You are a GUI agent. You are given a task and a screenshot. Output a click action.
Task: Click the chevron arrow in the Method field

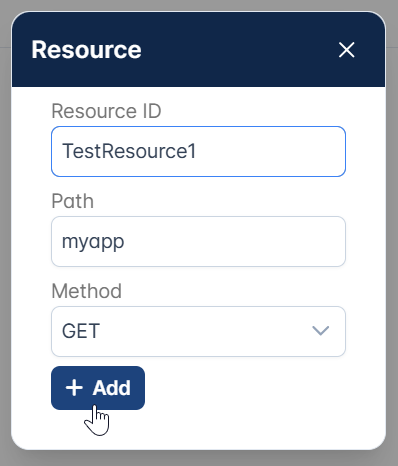[321, 331]
